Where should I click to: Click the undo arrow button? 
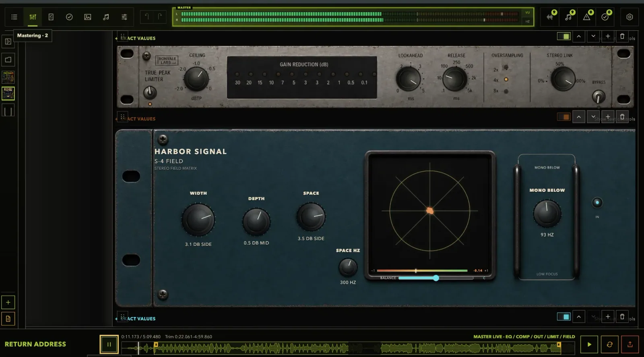pyautogui.click(x=147, y=17)
